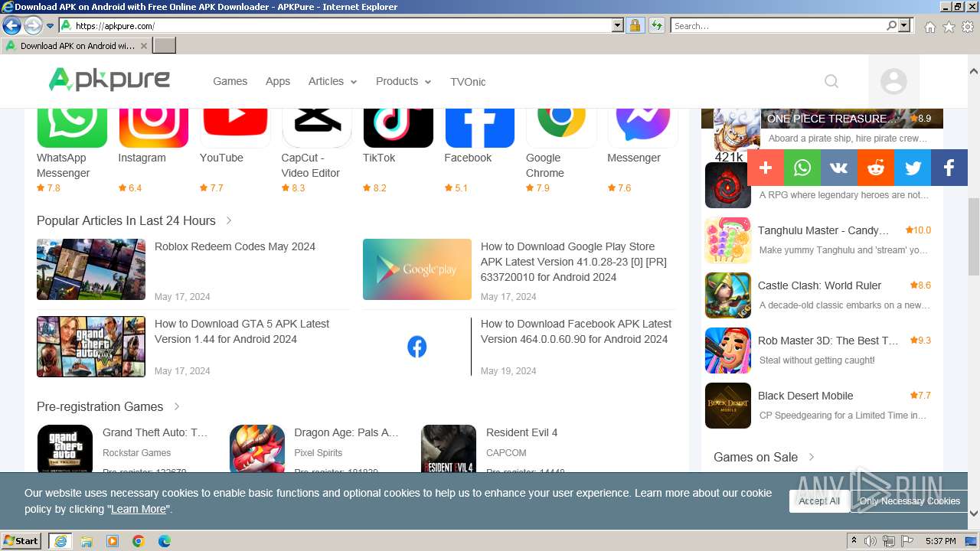Open How to Download GTA 5 APK article

click(x=242, y=331)
